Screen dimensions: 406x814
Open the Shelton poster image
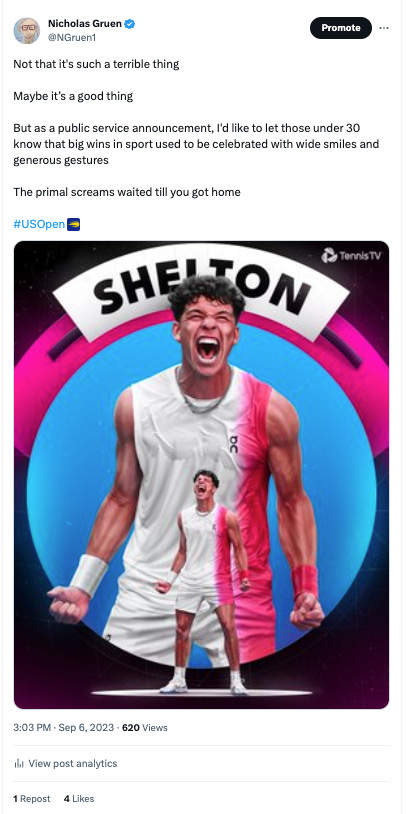click(201, 475)
